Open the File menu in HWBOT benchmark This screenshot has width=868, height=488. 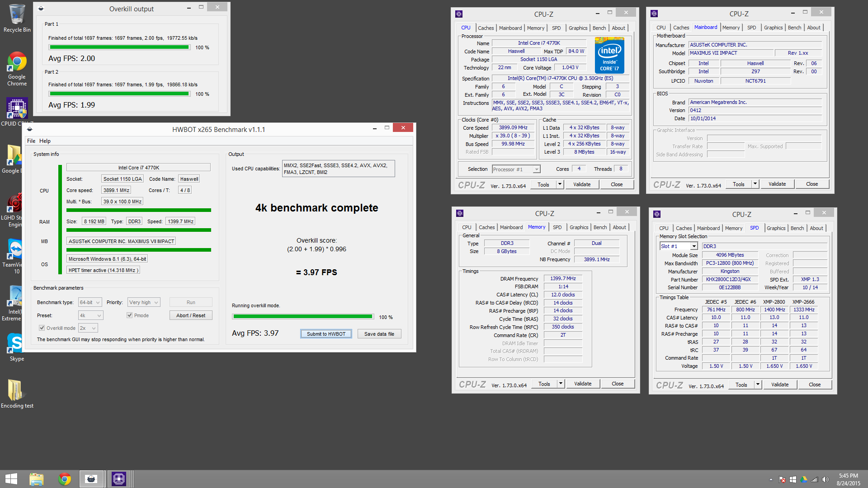point(31,141)
